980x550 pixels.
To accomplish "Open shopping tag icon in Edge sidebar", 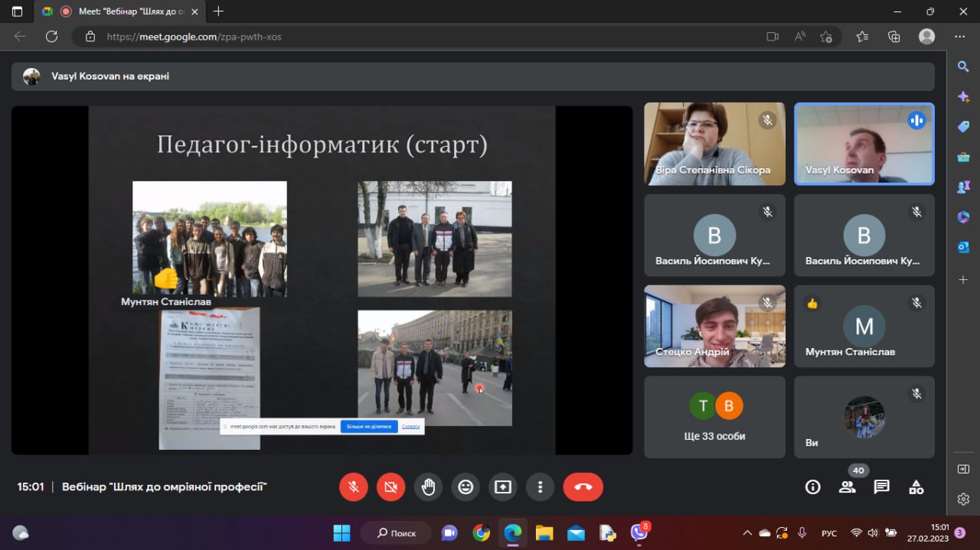I will point(963,126).
